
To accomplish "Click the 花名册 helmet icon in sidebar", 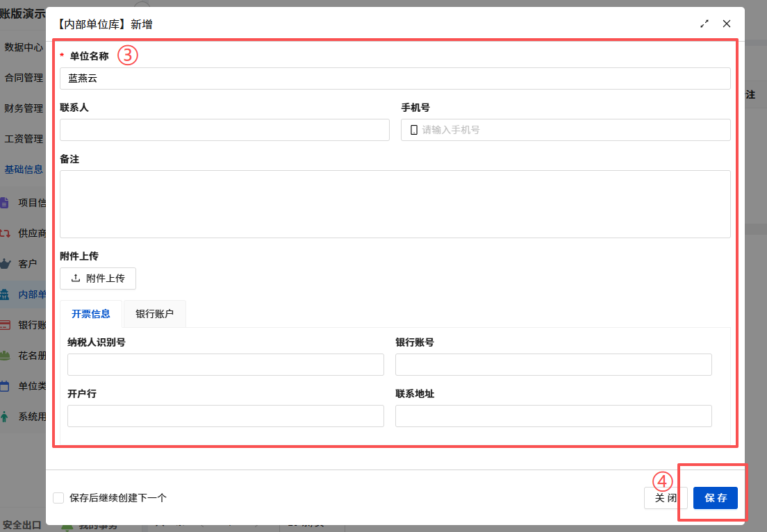I will click(x=5, y=356).
